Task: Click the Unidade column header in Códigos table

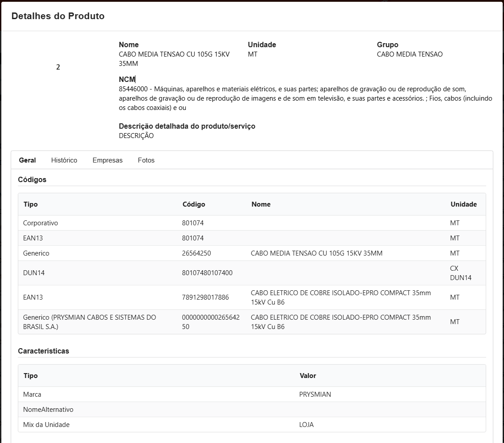Action: 463,204
